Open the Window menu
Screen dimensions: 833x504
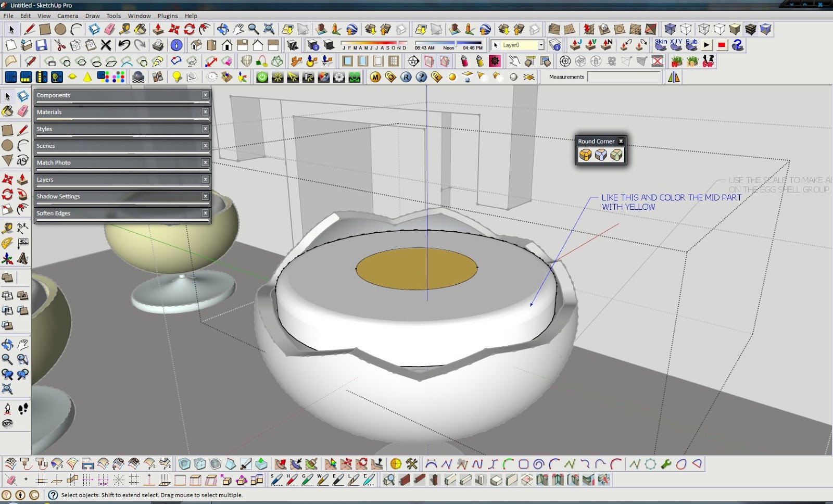140,16
